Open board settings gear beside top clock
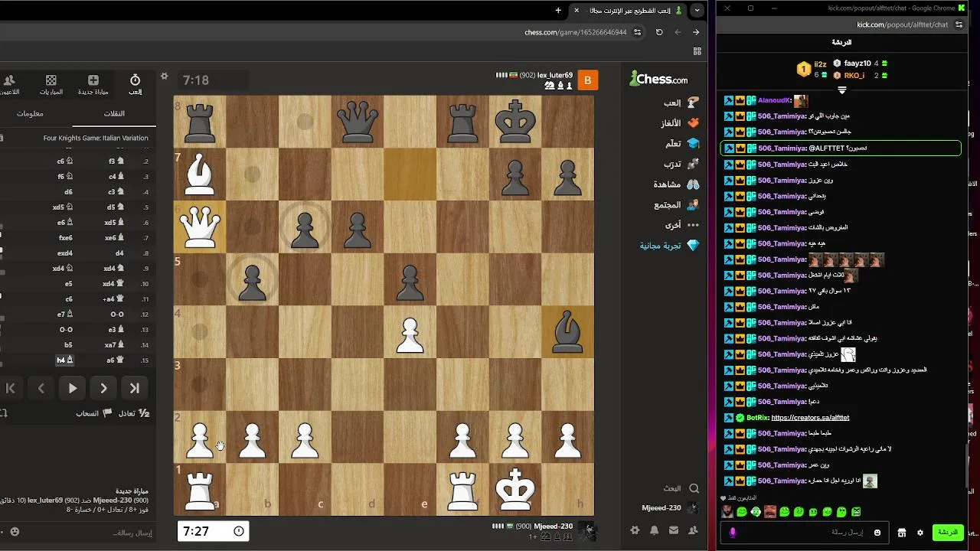The height and width of the screenshot is (551, 980). (x=164, y=76)
